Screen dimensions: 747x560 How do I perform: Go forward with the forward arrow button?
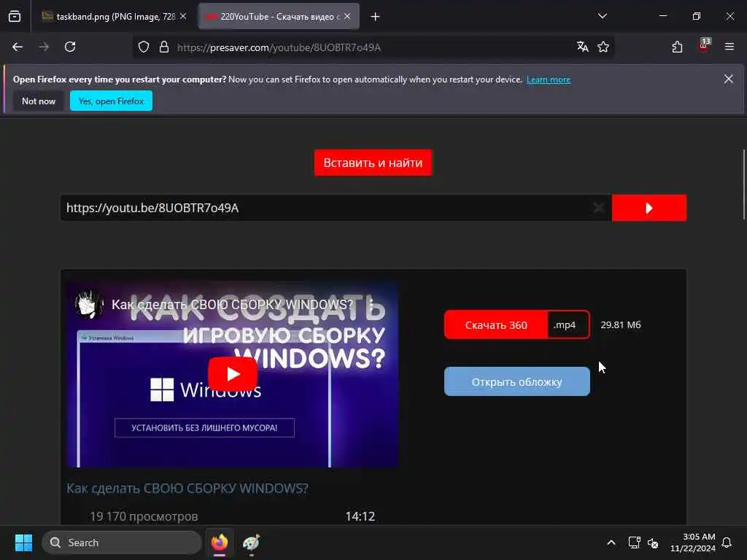click(44, 47)
